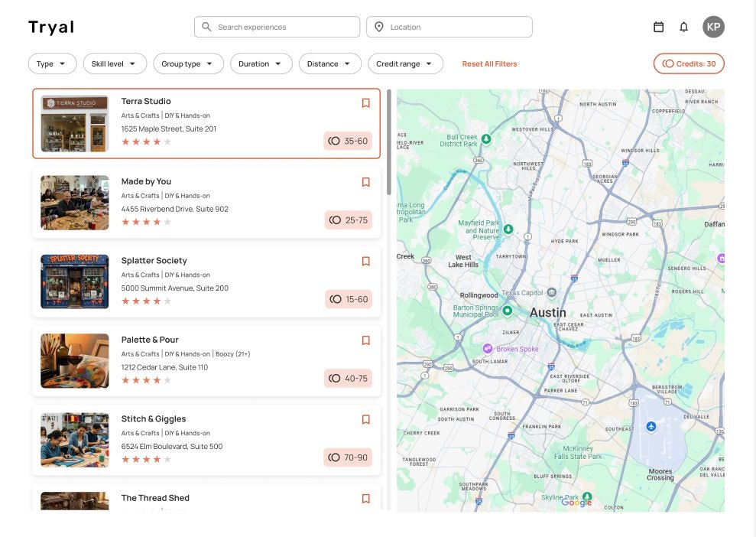
Task: Open the KP profile avatar
Action: point(713,27)
